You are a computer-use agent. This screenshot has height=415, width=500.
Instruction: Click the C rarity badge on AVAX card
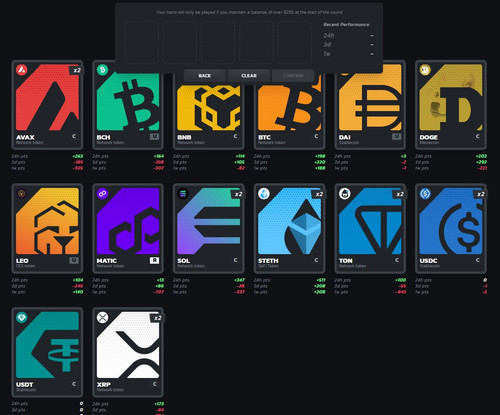click(x=74, y=136)
